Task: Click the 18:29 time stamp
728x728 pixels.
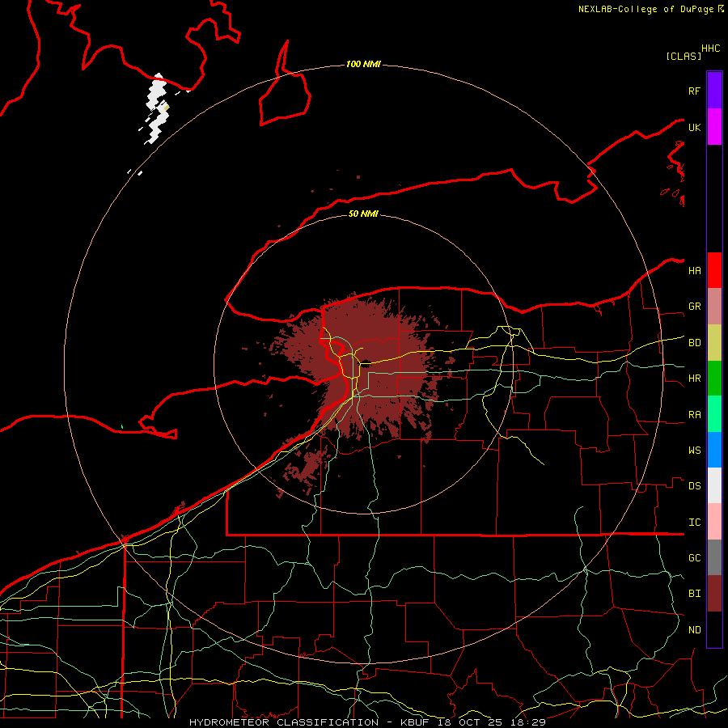Action: tap(530, 722)
